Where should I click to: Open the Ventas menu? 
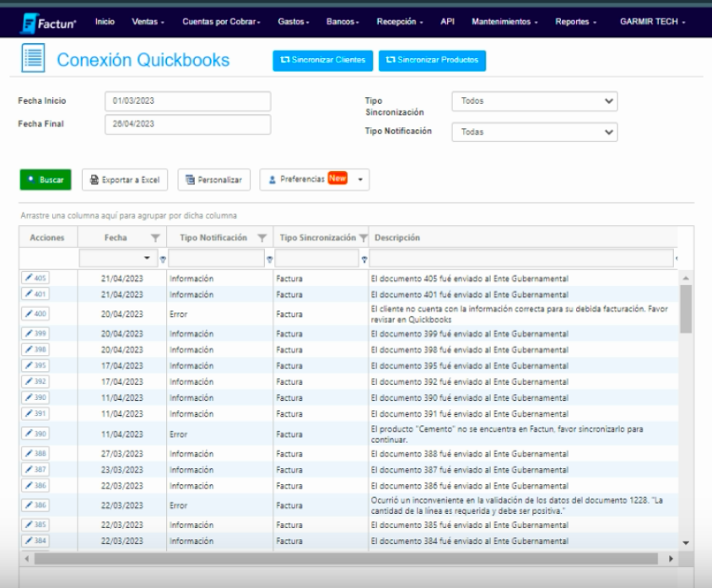(x=148, y=22)
